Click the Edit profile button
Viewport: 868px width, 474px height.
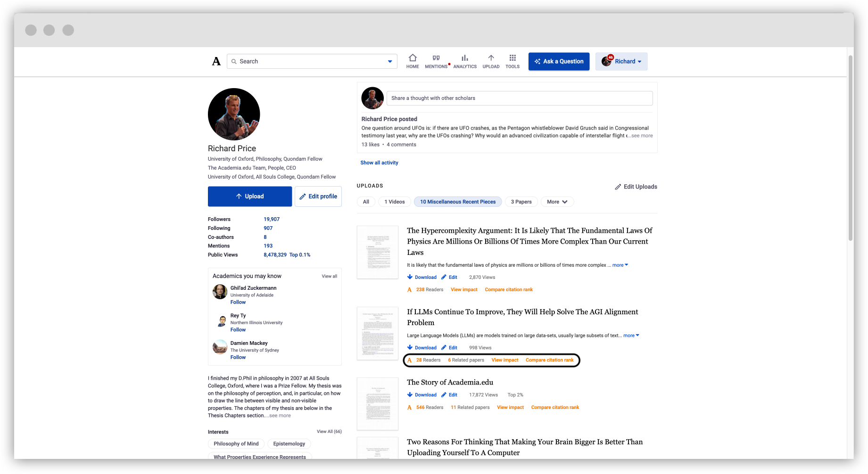(318, 196)
